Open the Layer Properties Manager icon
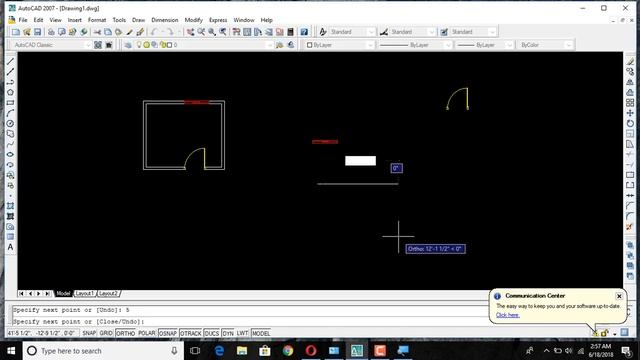Viewport: 640px width, 360px height. click(x=128, y=45)
